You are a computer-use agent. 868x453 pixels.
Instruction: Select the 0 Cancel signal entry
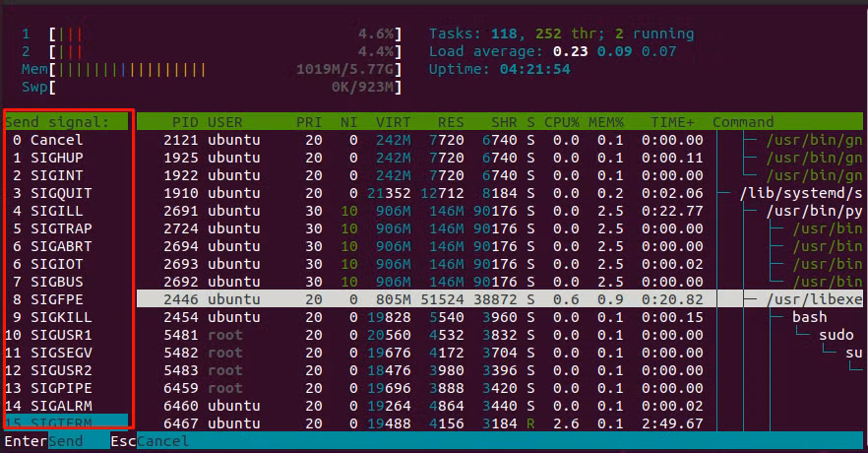click(67, 140)
